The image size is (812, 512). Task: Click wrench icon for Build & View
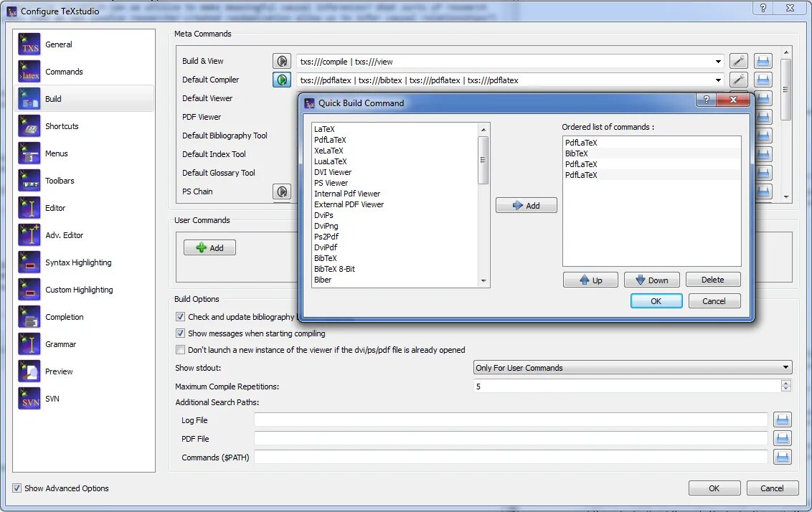(x=738, y=61)
